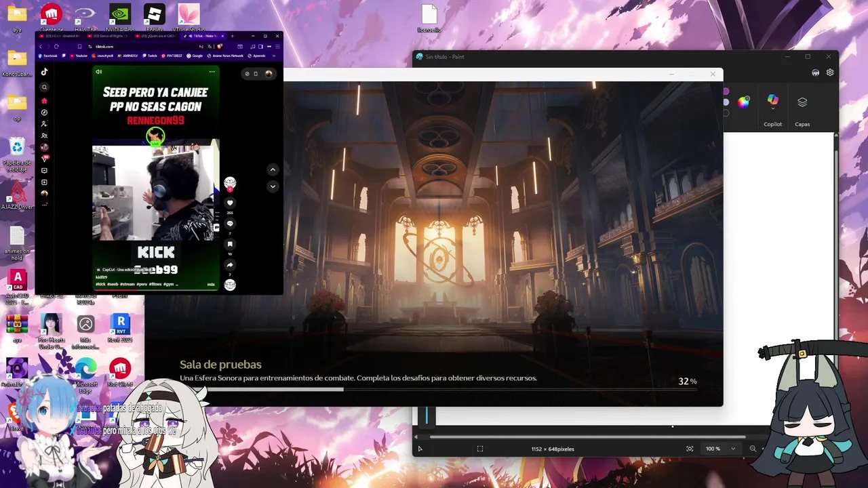Go to next video down arrow
Viewport: 868px width, 488px height.
point(273,186)
